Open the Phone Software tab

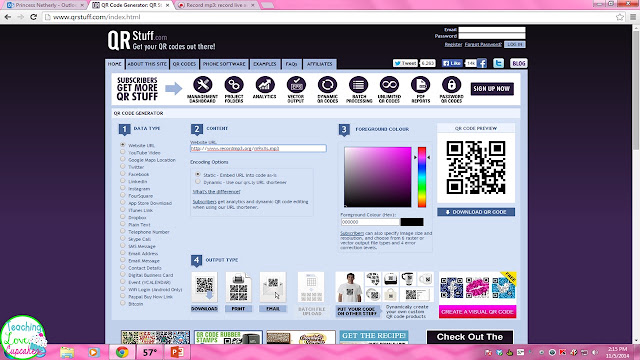click(224, 64)
